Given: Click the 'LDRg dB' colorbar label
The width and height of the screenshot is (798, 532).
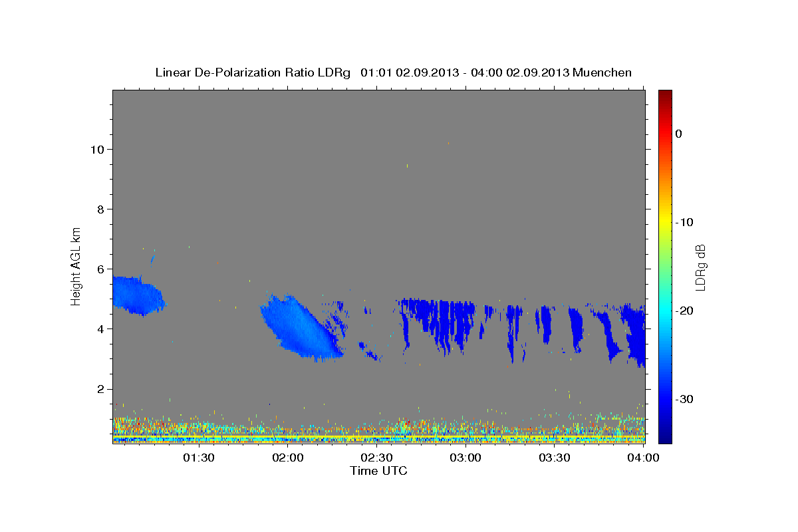Looking at the screenshot, I should [700, 267].
